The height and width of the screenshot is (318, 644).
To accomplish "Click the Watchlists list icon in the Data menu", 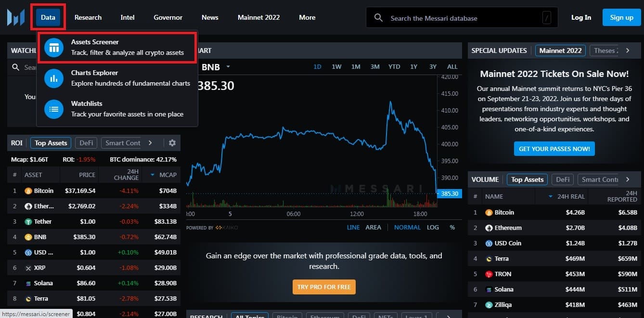I will click(x=54, y=109).
